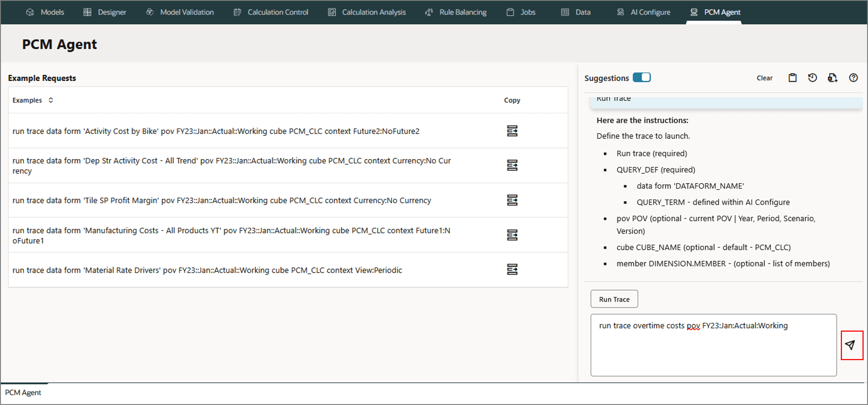Open the help question mark icon
The image size is (868, 405).
pos(853,78)
